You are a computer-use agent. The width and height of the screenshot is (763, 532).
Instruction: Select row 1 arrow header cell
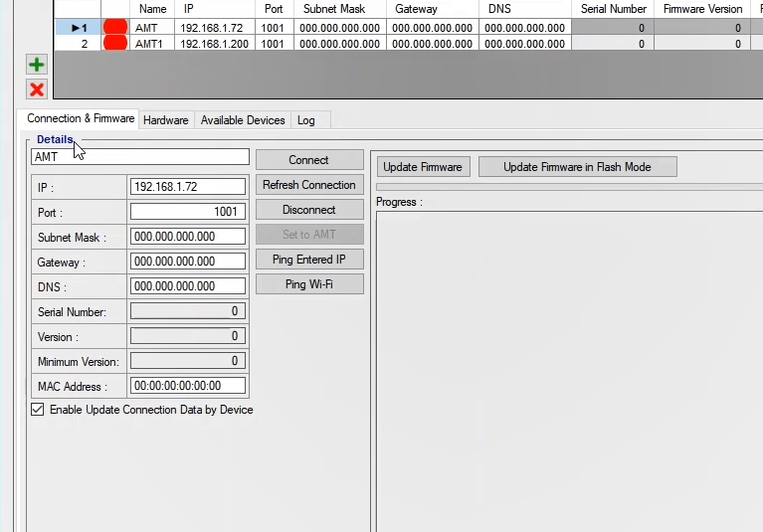77,28
